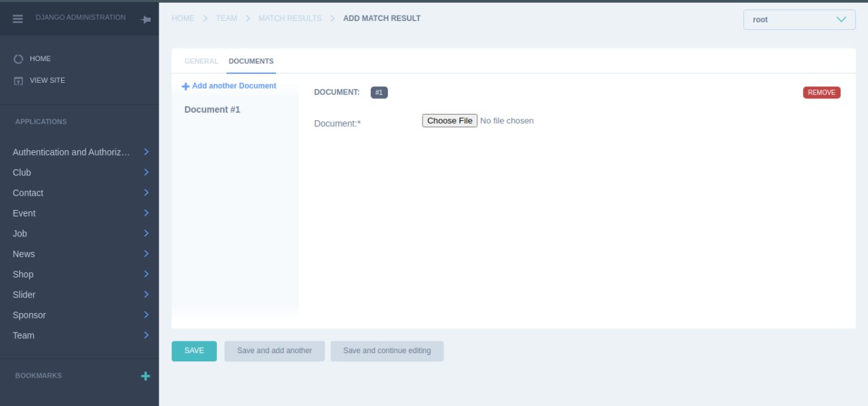Click Save and add another
Viewport: 868px width, 406px height.
click(x=275, y=351)
